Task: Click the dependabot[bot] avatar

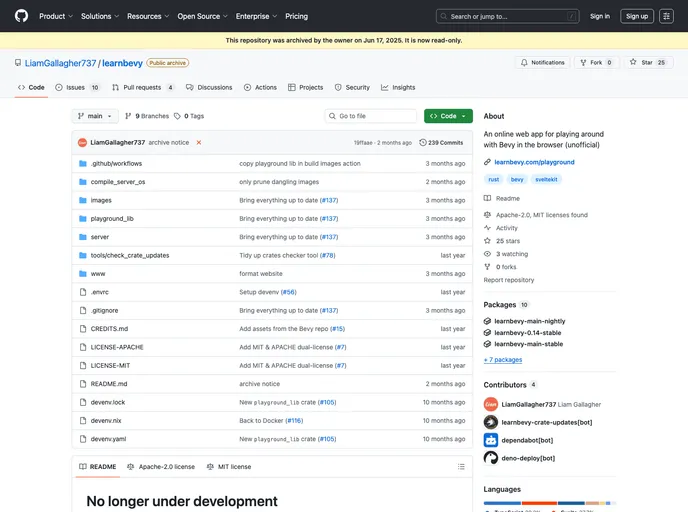Action: tap(491, 440)
